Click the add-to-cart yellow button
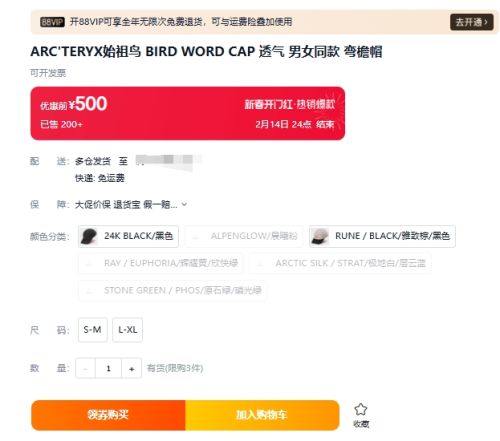 (x=262, y=415)
